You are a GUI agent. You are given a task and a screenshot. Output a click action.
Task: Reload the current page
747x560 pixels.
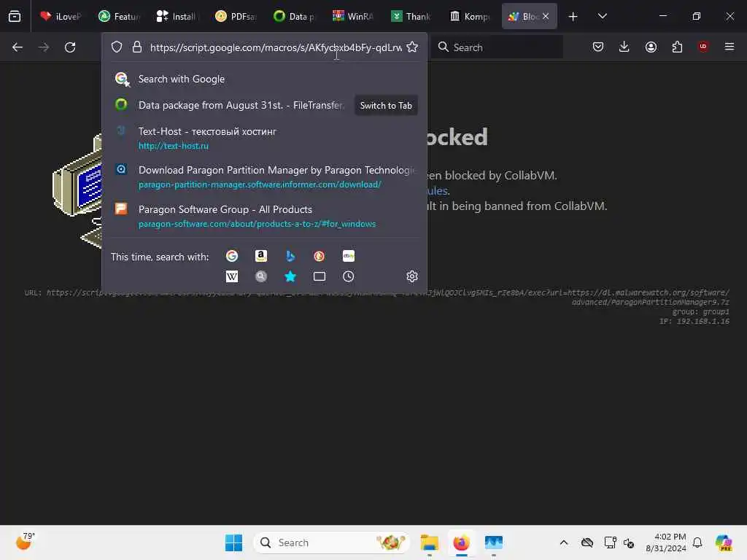click(x=70, y=47)
